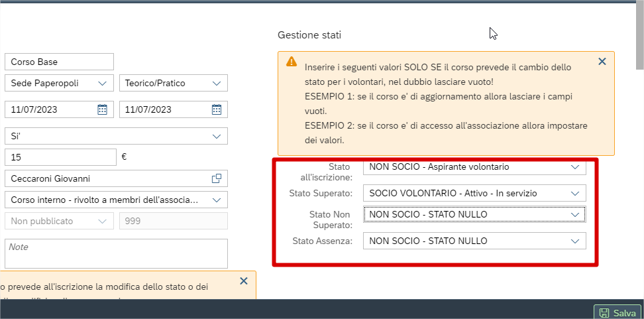Expand the Stato Superato dropdown
The height and width of the screenshot is (319, 644).
click(574, 193)
